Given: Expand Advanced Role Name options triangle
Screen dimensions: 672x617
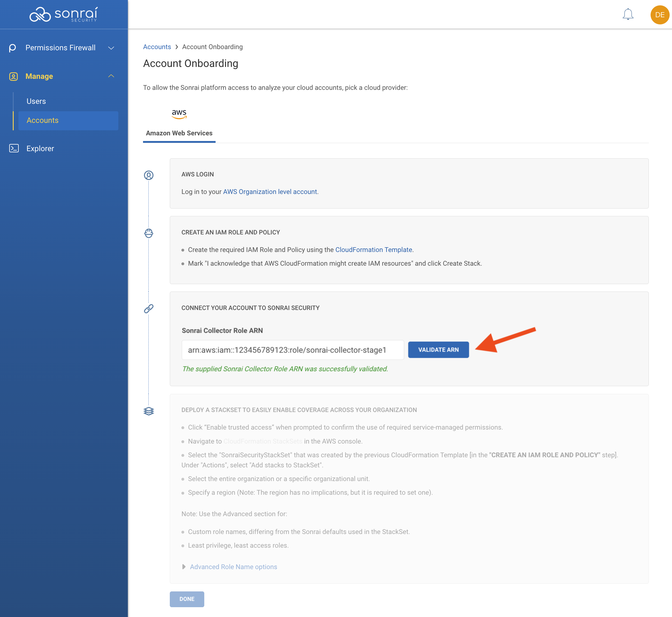Looking at the screenshot, I should tap(183, 567).
